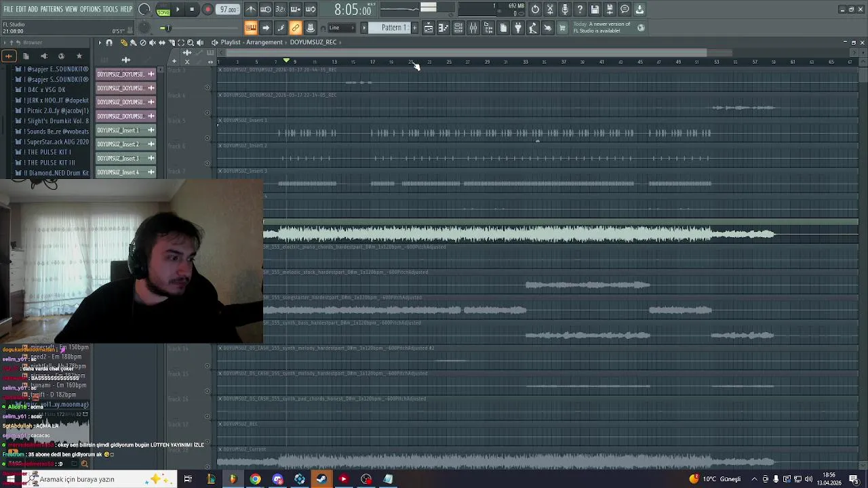Open Google Chrome from the Windows taskbar
Viewport: 868px width, 488px height.
click(x=255, y=479)
